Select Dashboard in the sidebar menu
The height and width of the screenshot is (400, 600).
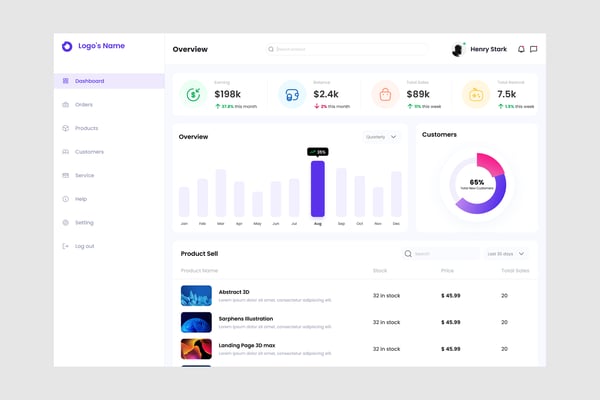click(x=109, y=81)
